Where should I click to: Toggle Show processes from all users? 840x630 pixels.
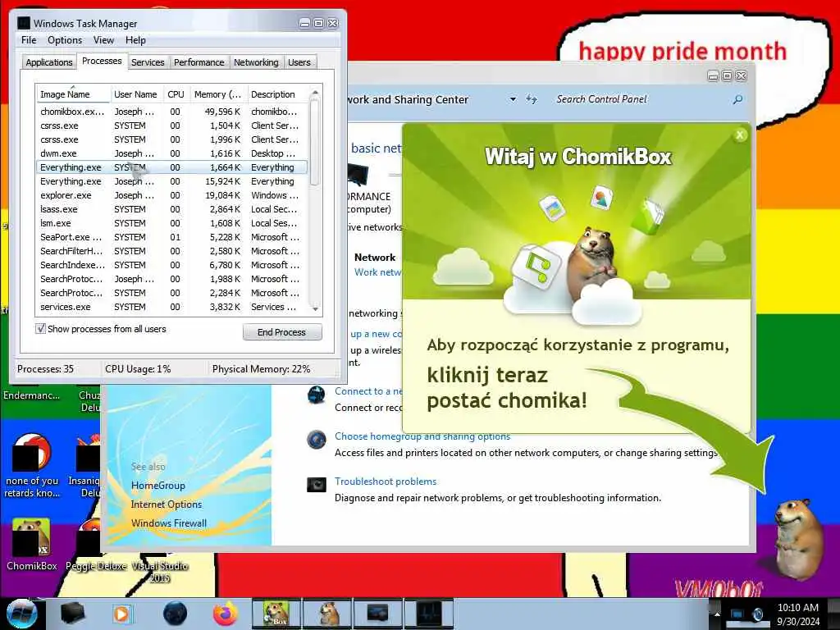click(40, 329)
